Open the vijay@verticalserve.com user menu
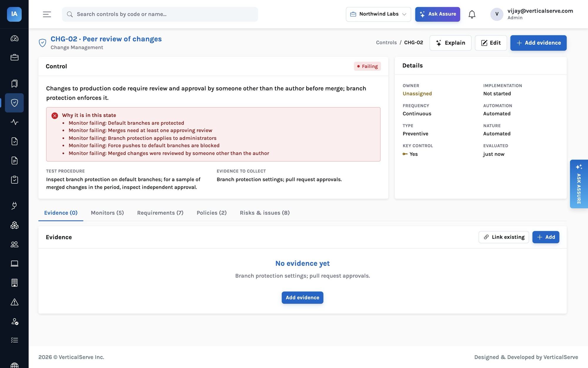The width and height of the screenshot is (588, 368). [532, 14]
